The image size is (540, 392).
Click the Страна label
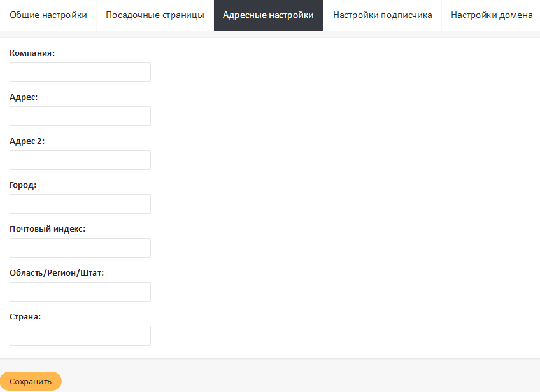(25, 317)
